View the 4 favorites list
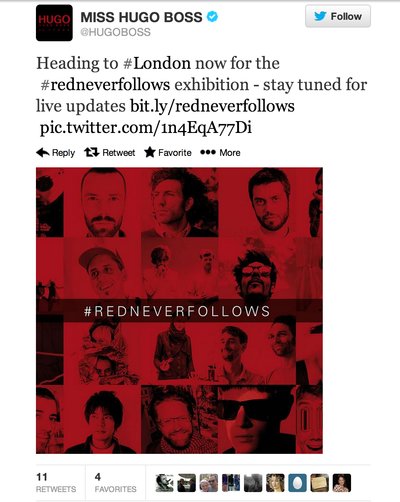400x502 pixels. coord(116,483)
